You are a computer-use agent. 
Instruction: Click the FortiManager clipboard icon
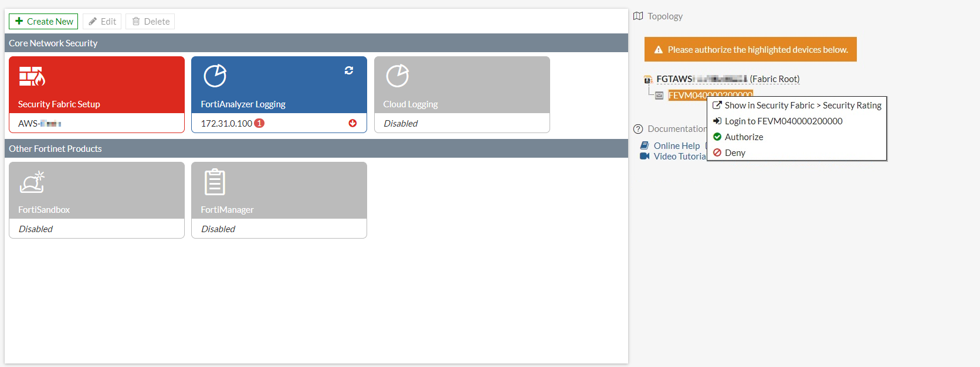(x=215, y=182)
